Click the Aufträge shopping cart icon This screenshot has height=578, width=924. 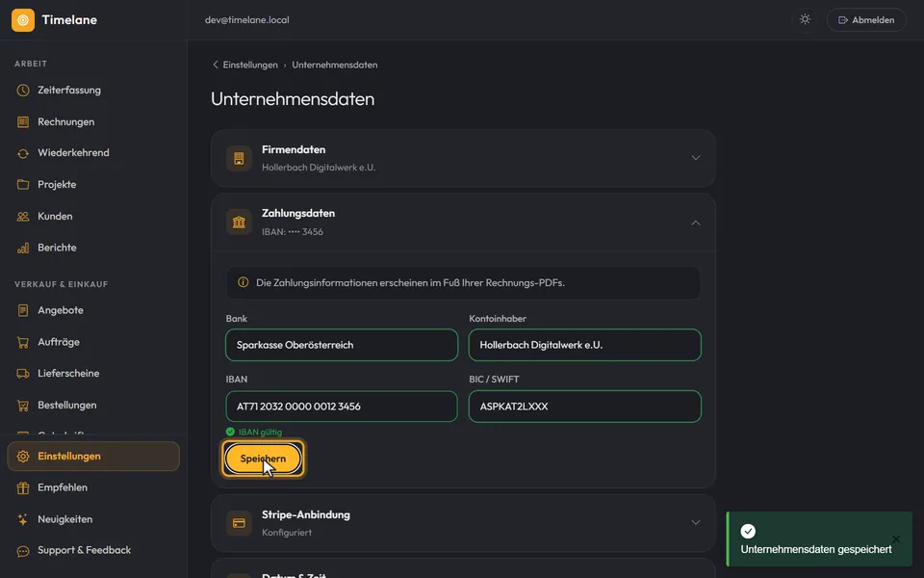tap(23, 342)
